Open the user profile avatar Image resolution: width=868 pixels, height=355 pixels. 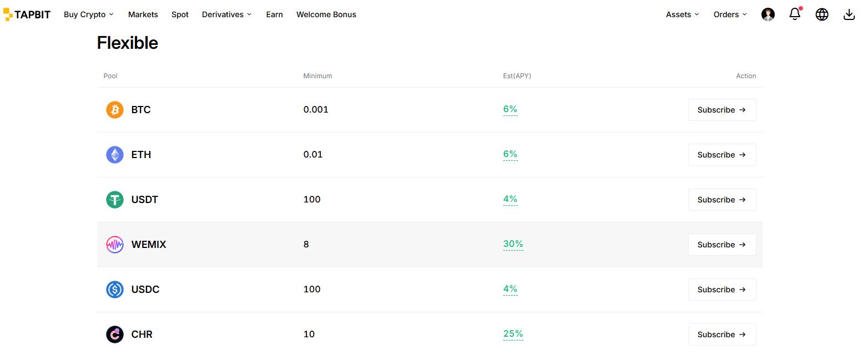coord(768,14)
